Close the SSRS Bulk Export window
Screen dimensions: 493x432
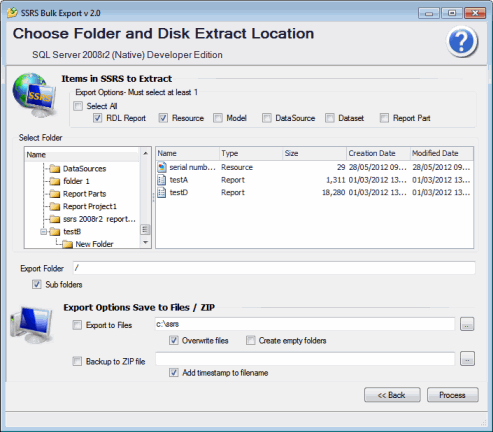pos(475,13)
